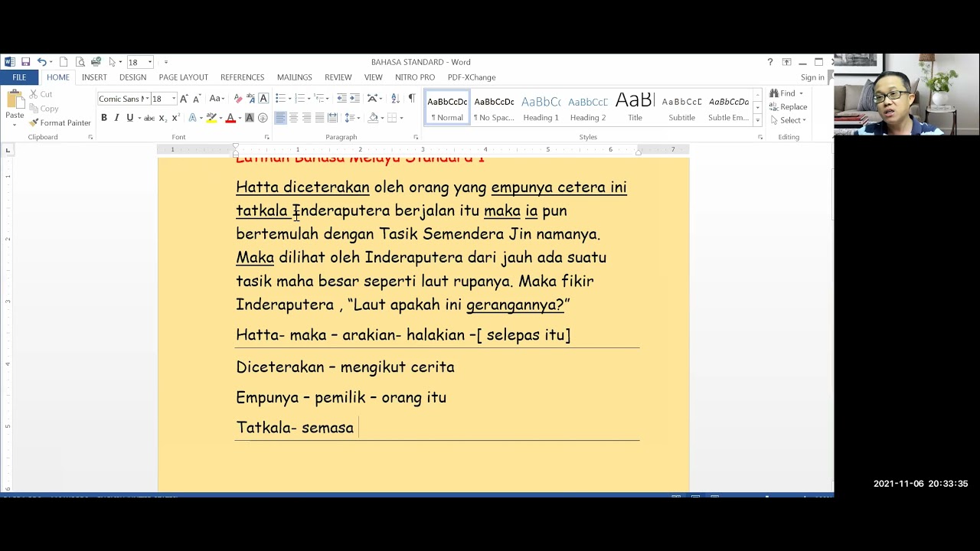Screen dimensions: 980x551
Task: Toggle strikethrough formatting
Action: pos(149,118)
